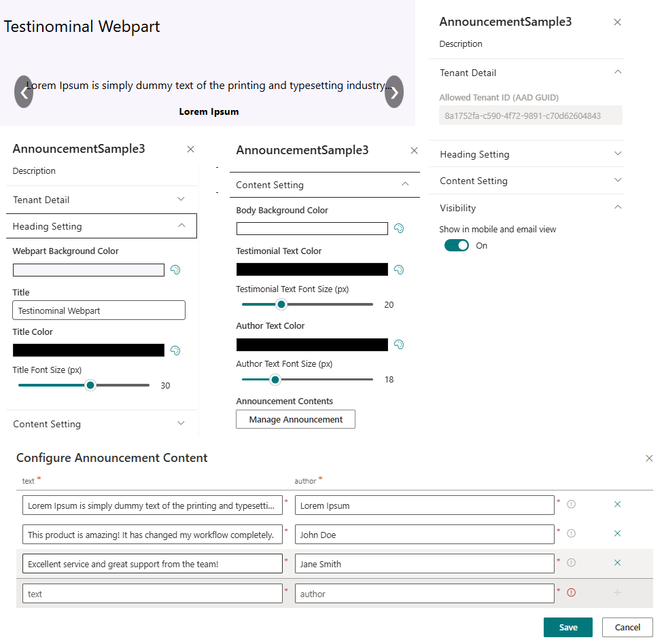
Task: Click the previous testimonial arrow
Action: [24, 92]
